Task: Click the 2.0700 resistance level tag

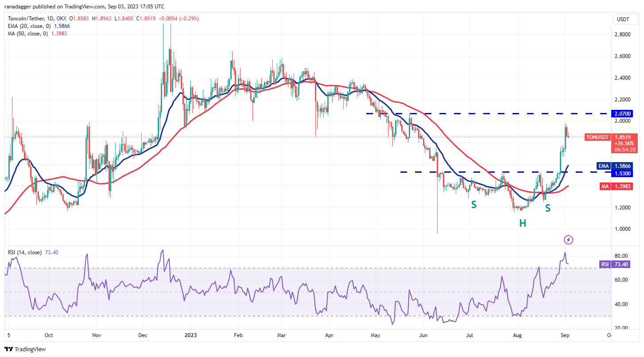Action: [x=622, y=114]
